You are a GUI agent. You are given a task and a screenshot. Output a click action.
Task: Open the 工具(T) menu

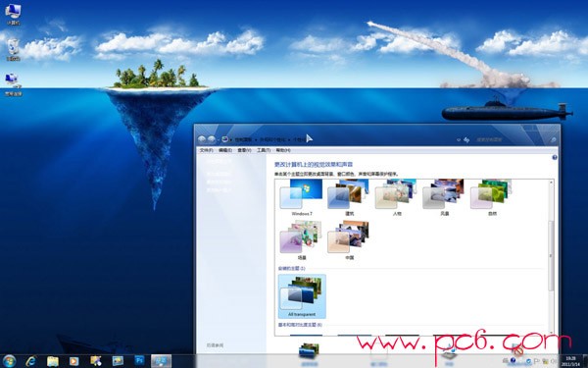[x=264, y=150]
